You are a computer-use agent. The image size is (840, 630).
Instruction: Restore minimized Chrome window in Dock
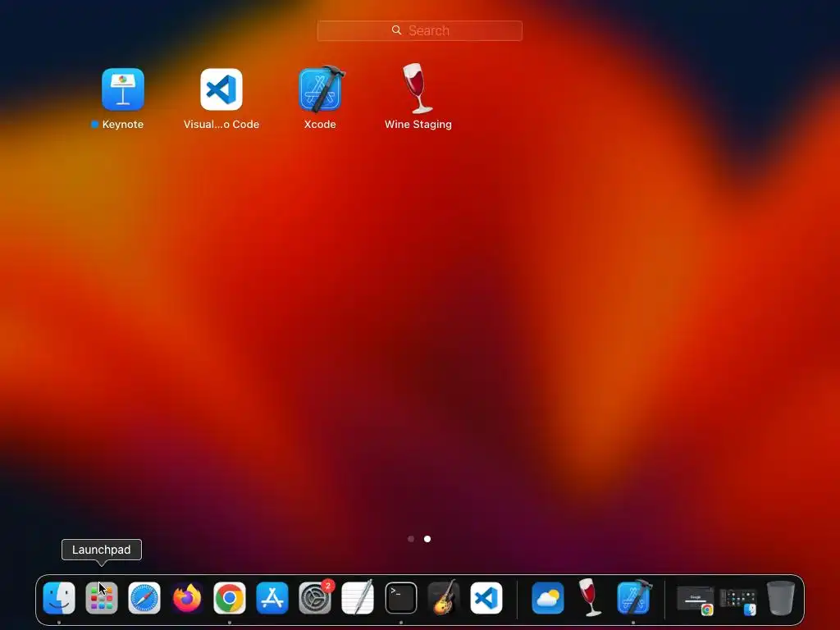(696, 600)
